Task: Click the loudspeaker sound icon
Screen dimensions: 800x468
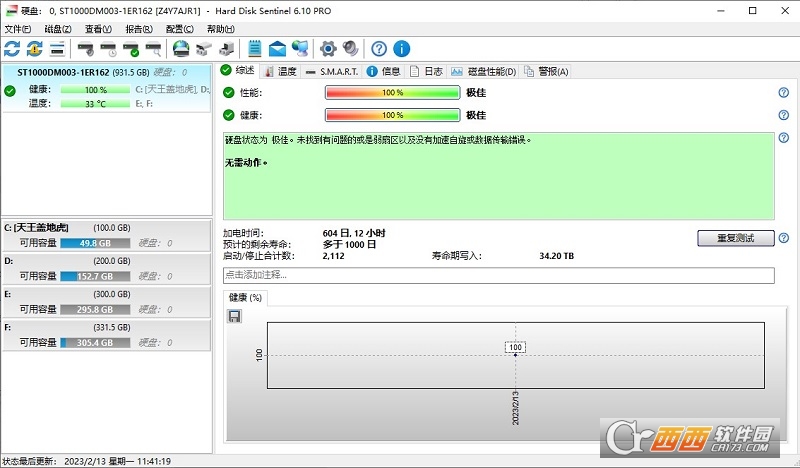Action: click(x=351, y=49)
